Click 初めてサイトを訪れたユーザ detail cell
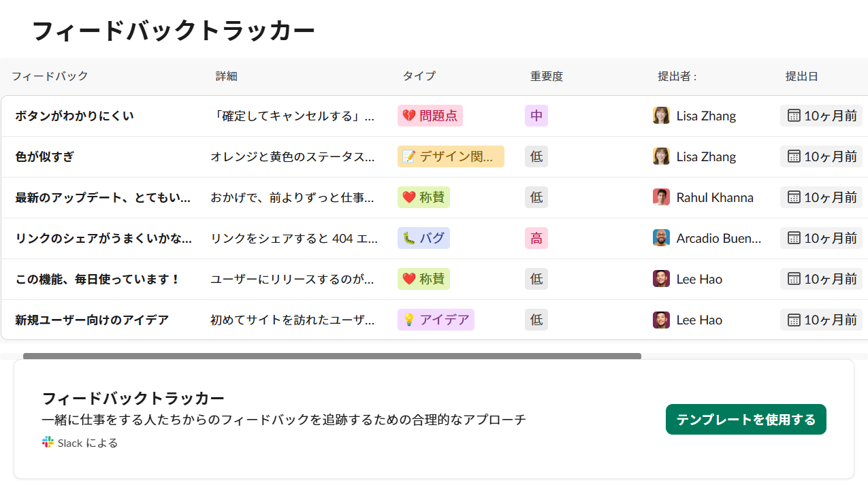 click(293, 320)
